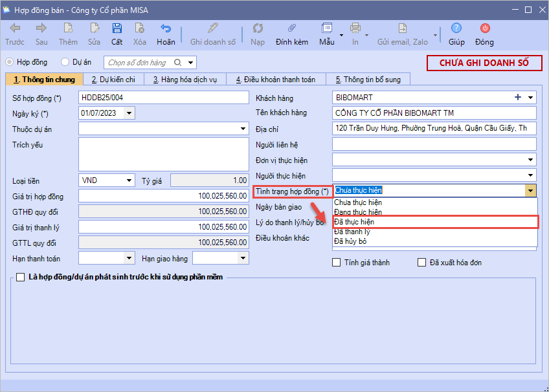Click the Đóng close toolbar icon
The height and width of the screenshot is (392, 549).
coord(484,28)
